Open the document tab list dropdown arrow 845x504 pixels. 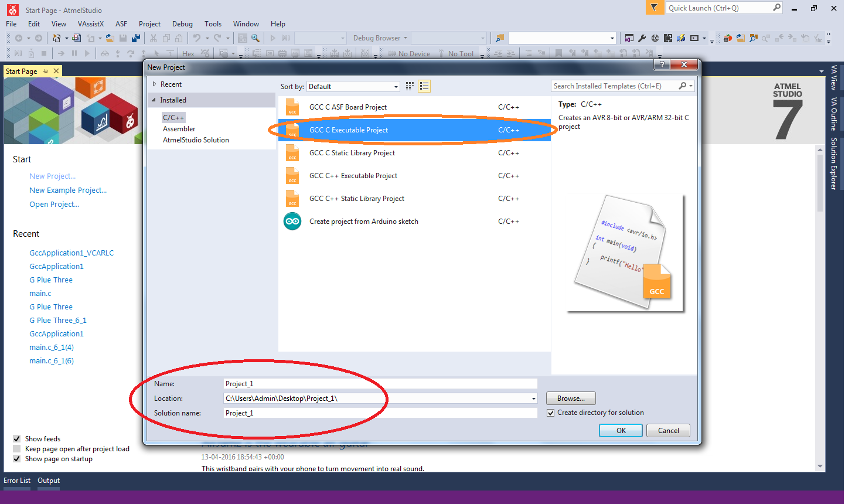click(822, 71)
